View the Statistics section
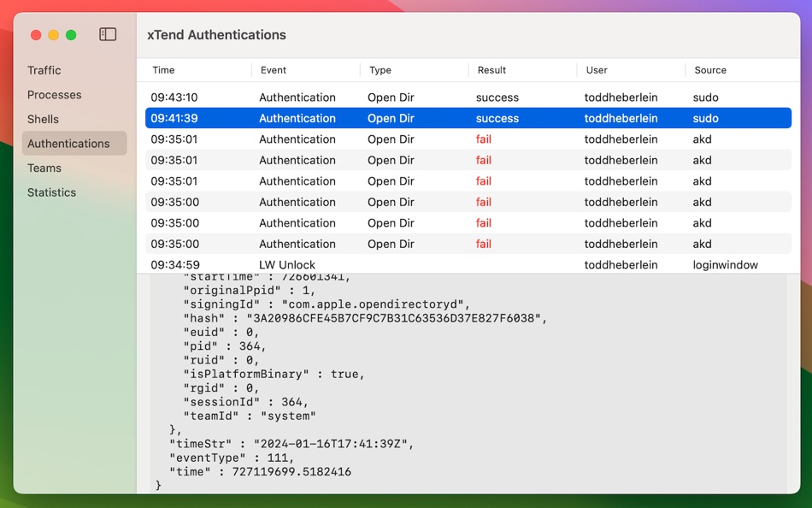 (51, 192)
